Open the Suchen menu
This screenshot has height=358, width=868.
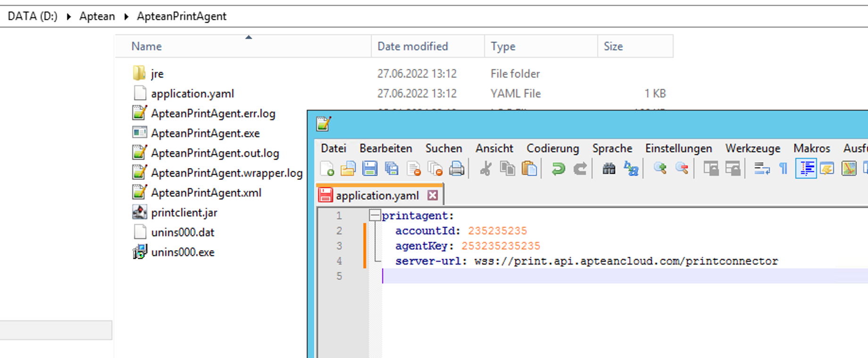pyautogui.click(x=443, y=148)
